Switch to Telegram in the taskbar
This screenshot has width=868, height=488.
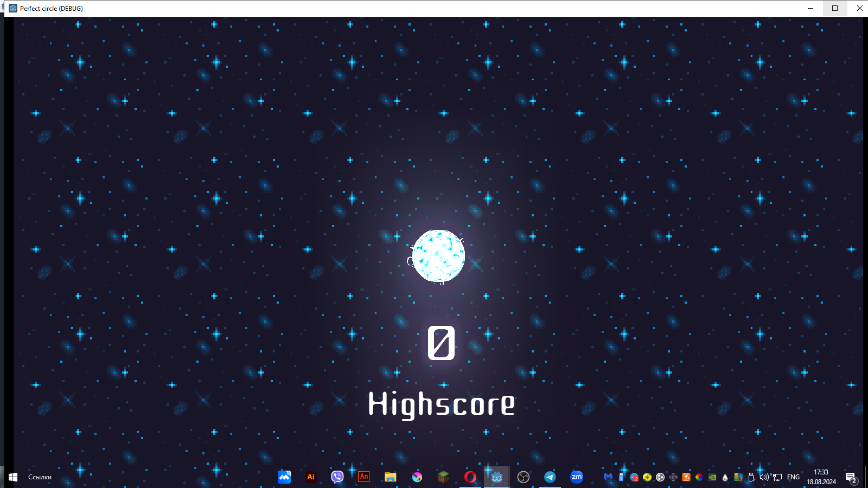[550, 477]
